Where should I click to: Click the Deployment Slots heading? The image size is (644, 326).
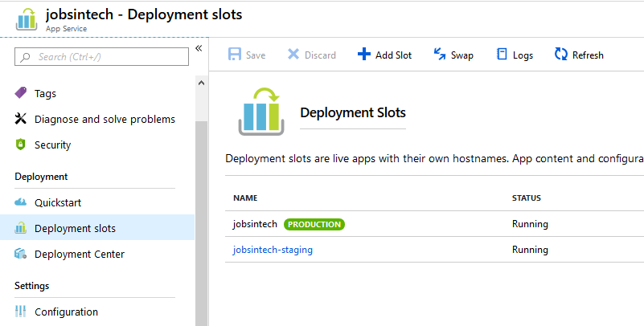(353, 112)
